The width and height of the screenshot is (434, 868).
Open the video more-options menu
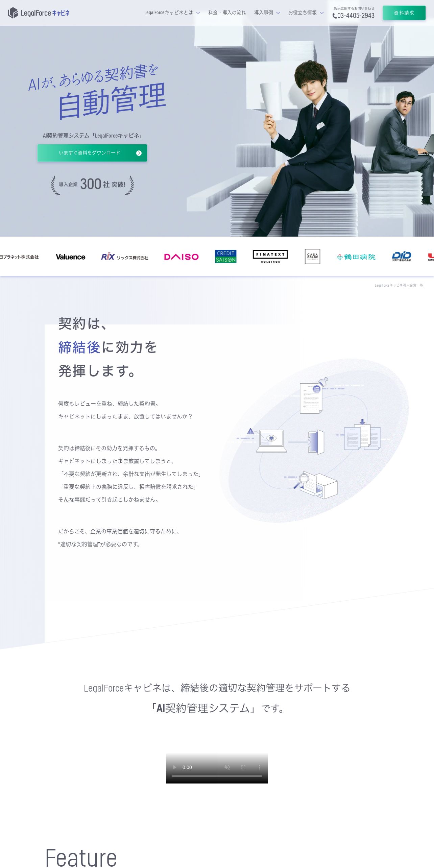coord(259,767)
